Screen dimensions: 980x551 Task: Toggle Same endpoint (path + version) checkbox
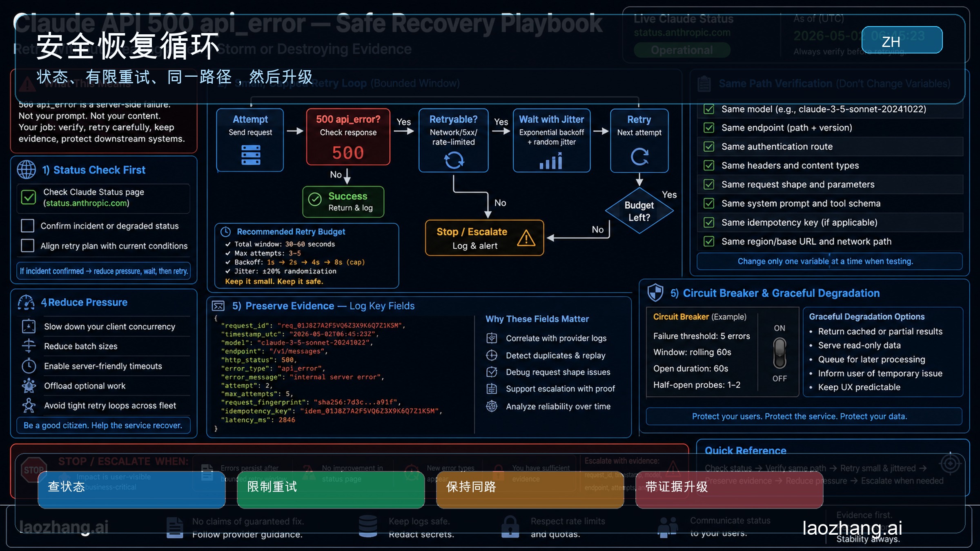709,128
